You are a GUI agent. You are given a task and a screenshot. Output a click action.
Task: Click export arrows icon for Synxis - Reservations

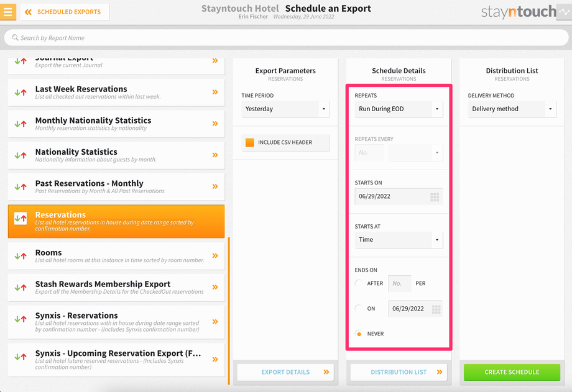click(x=21, y=319)
